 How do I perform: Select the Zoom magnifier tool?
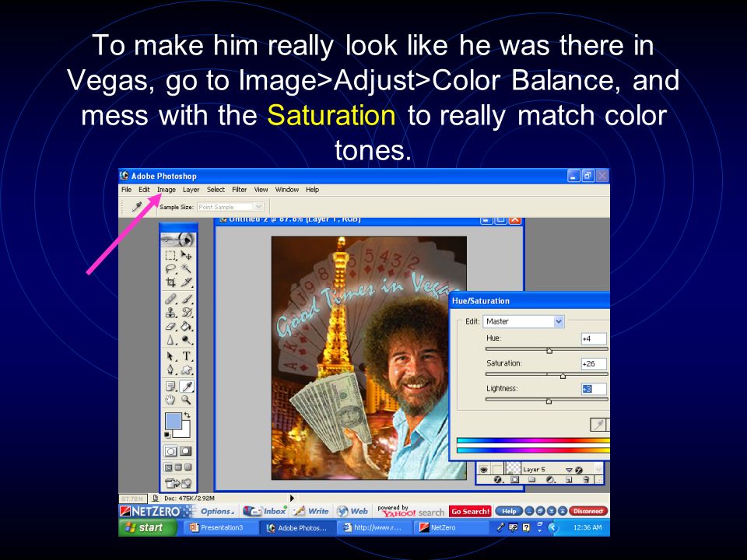187,400
